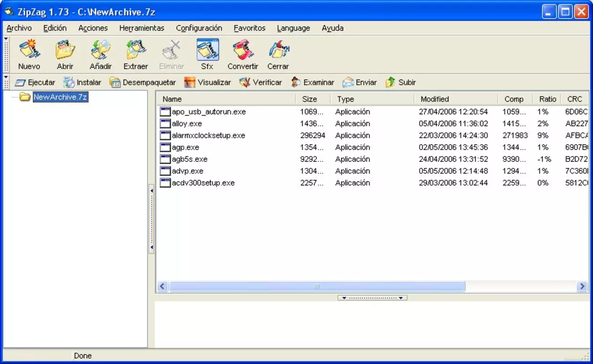This screenshot has width=593, height=364.
Task: Sort the file list by Name column
Action: click(226, 99)
